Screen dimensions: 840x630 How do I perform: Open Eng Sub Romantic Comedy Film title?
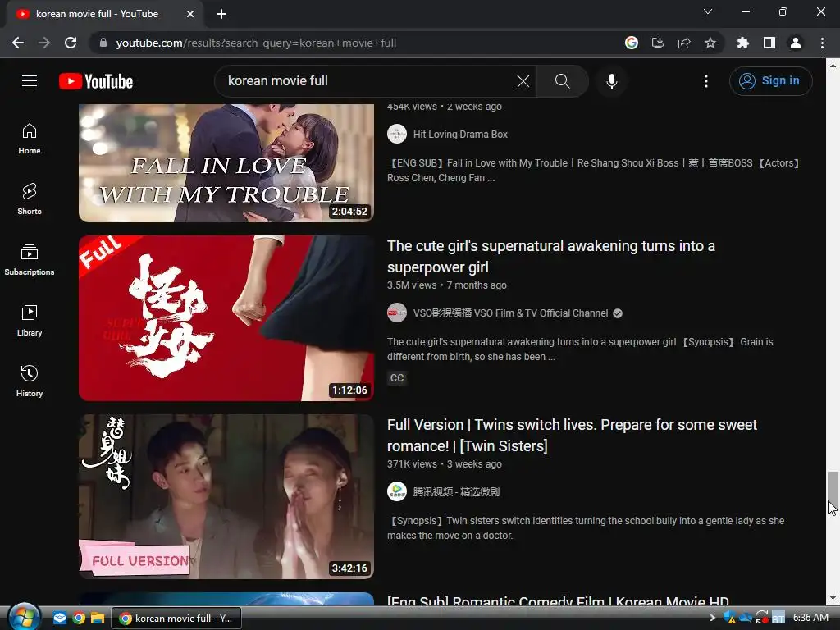(558, 600)
